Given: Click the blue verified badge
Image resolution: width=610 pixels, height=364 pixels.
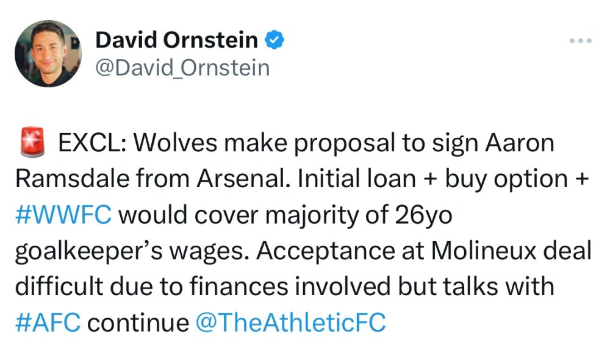Looking at the screenshot, I should point(274,40).
